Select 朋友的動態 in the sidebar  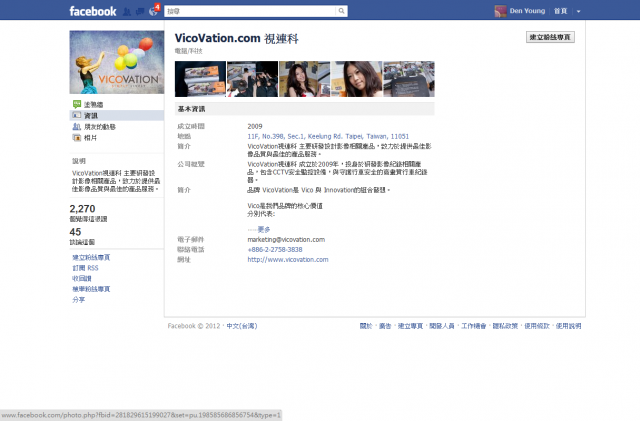pos(100,127)
